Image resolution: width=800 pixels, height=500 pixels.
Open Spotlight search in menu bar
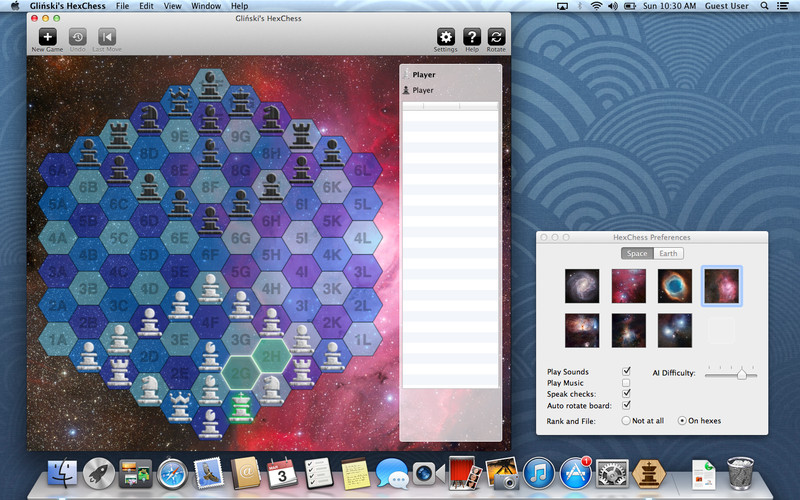[x=764, y=6]
